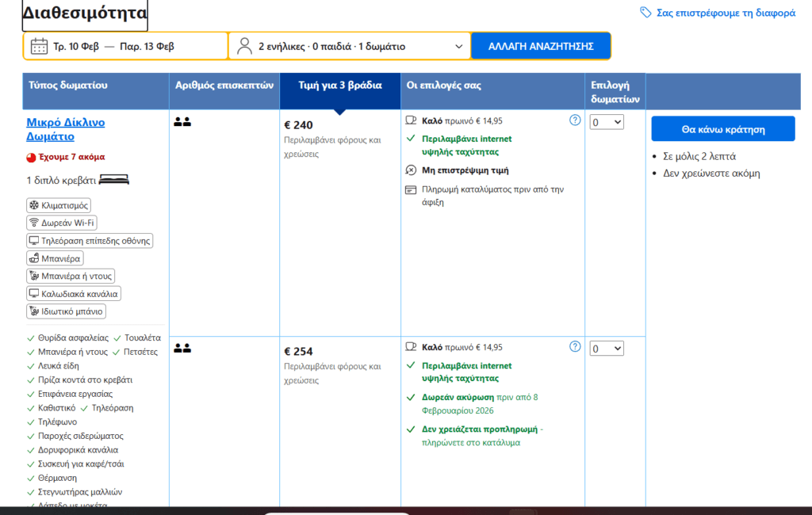Viewport: 812px width, 515px height.
Task: Click the help question mark for €254 option
Action: click(575, 346)
